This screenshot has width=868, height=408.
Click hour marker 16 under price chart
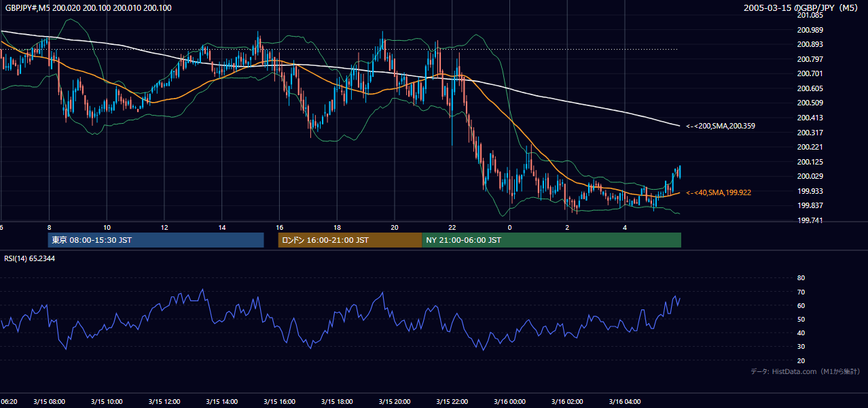click(x=280, y=227)
